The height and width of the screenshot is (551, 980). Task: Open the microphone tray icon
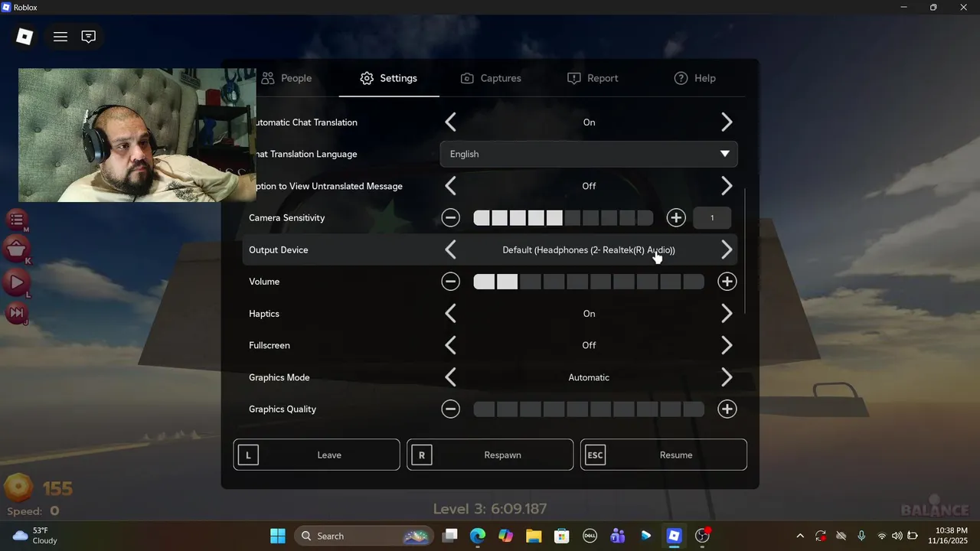(861, 536)
